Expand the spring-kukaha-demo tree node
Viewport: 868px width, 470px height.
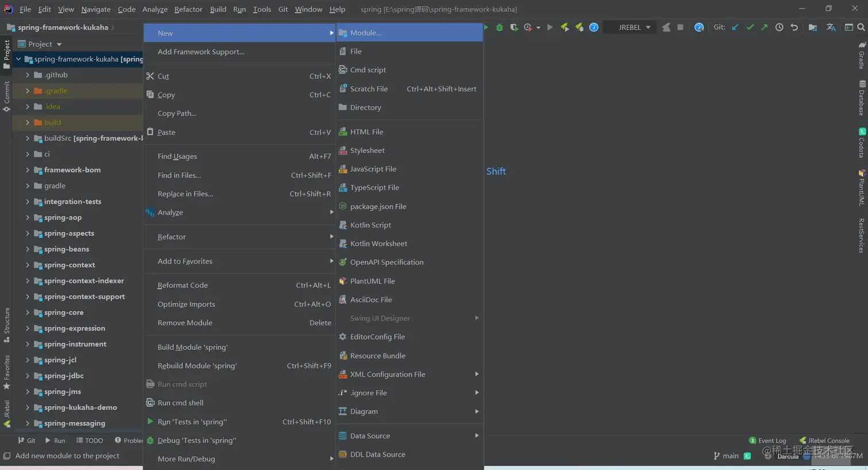28,407
